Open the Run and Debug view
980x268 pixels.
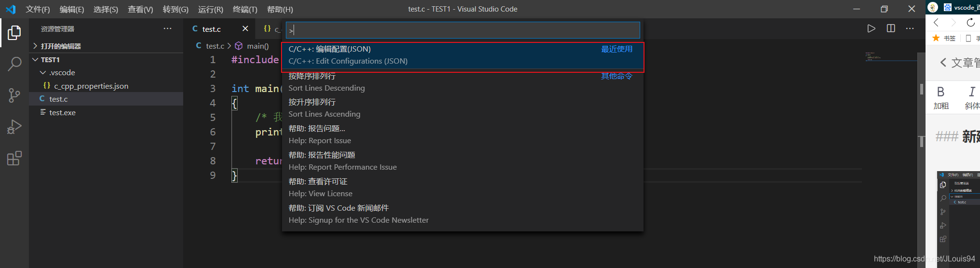click(14, 127)
